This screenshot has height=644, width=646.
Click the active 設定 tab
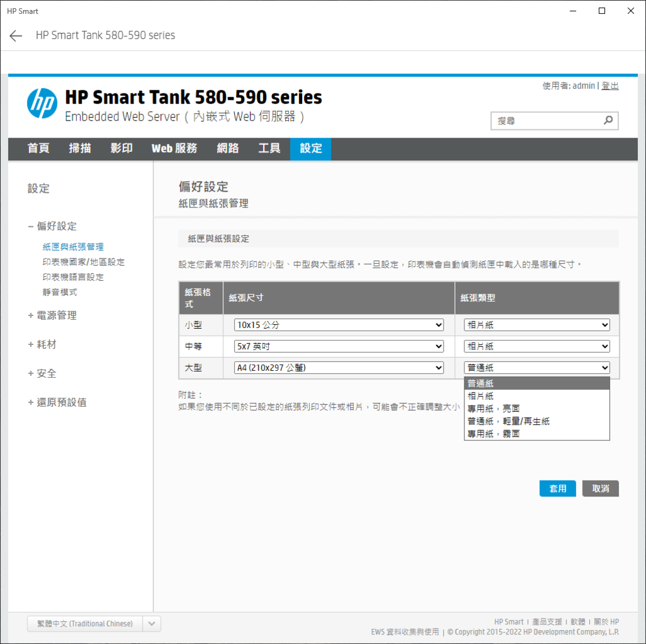tap(310, 148)
